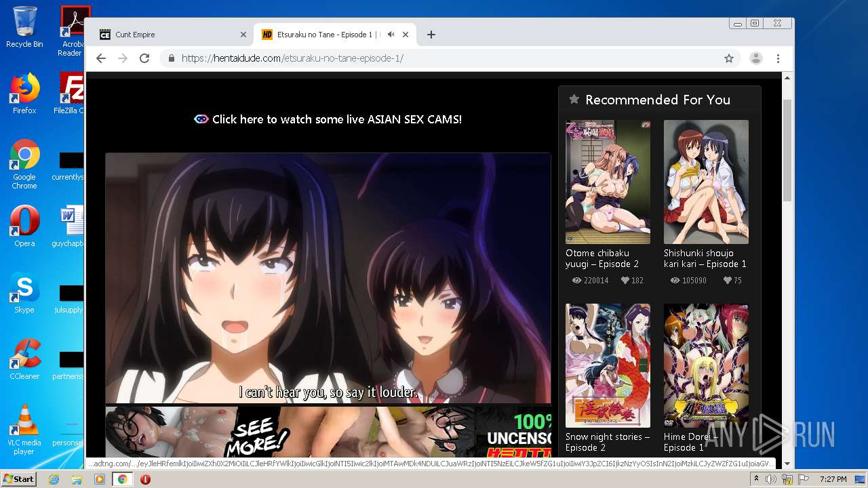Reload the page with the refresh icon
Image resolution: width=868 pixels, height=488 pixels.
click(144, 58)
